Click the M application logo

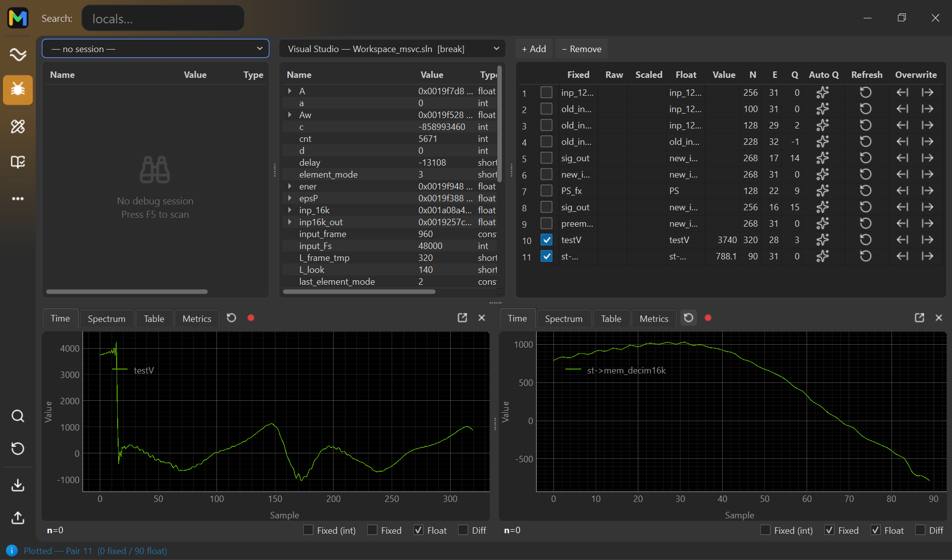pos(18,18)
